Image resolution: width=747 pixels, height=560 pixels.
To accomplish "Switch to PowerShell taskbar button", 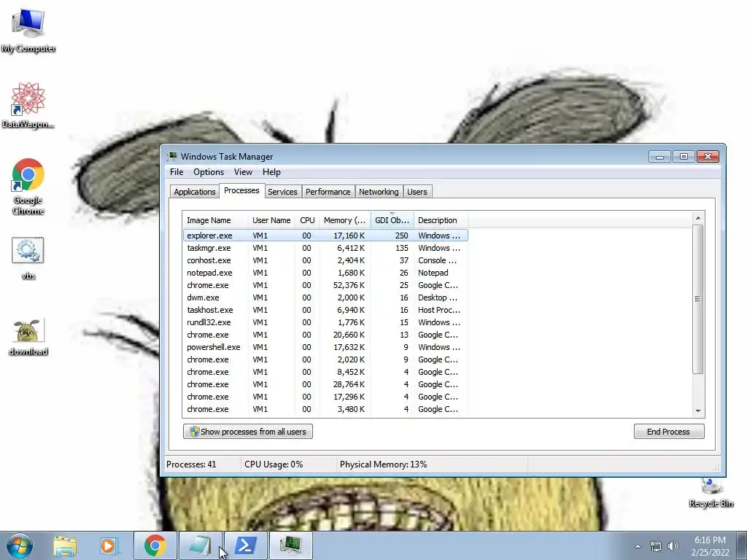I will click(245, 545).
